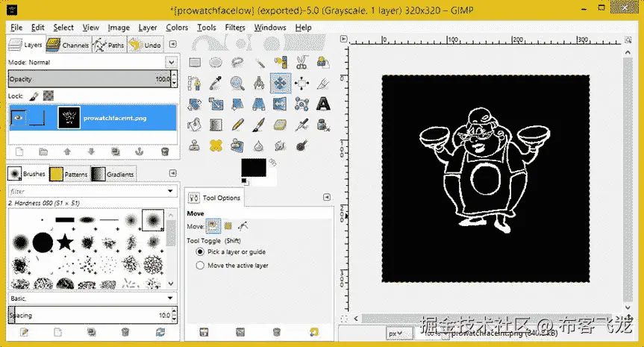
Task: Pick the Shear tool
Action: coord(237,104)
